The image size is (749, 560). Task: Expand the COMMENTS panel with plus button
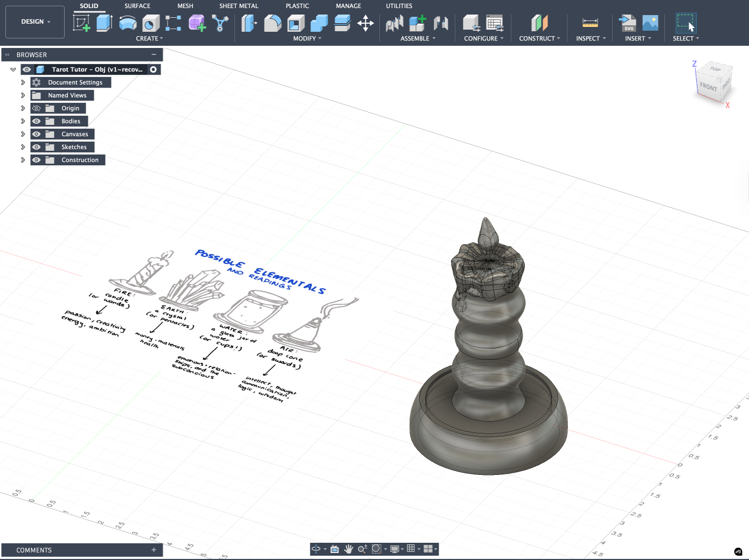coord(154,550)
